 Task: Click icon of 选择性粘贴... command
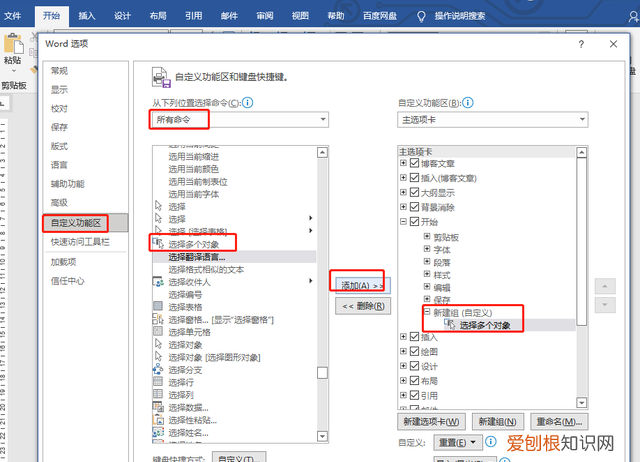[158, 420]
